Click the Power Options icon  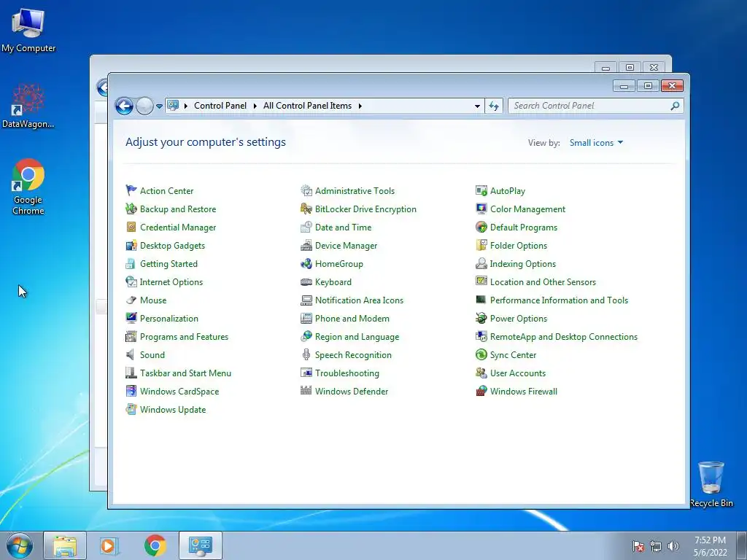(x=481, y=318)
